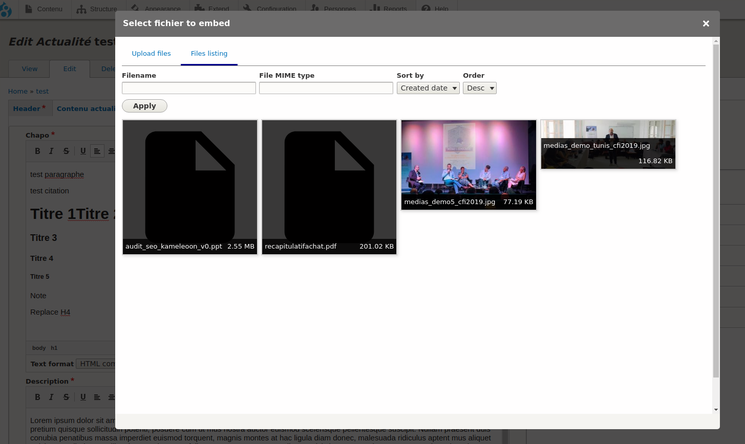This screenshot has height=444, width=745.
Task: Click align left icon in Chapo editor
Action: click(x=97, y=151)
